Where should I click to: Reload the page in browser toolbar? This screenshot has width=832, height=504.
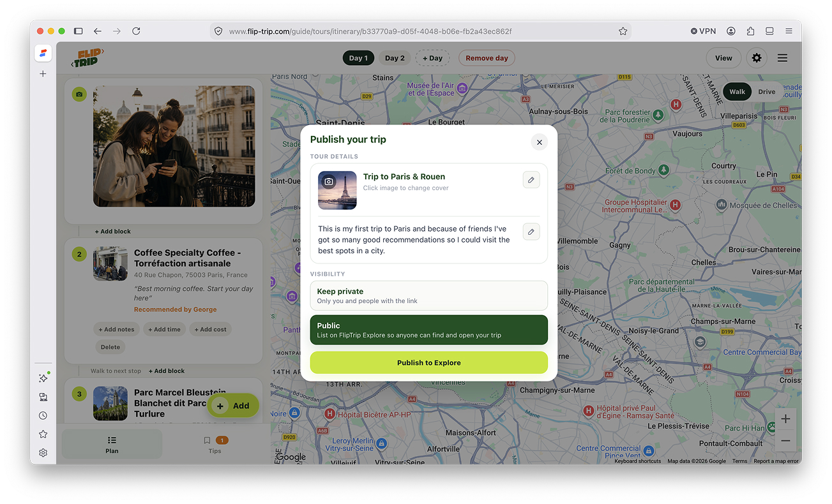coord(136,31)
